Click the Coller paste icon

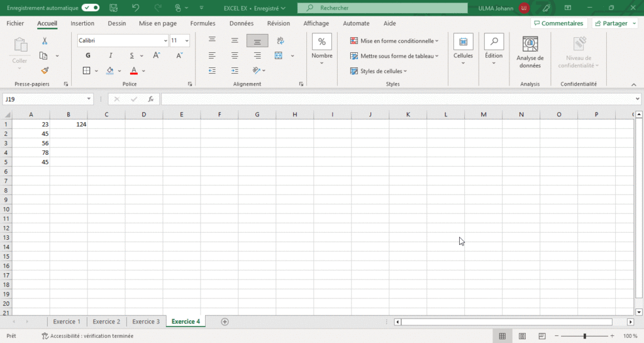(x=19, y=45)
